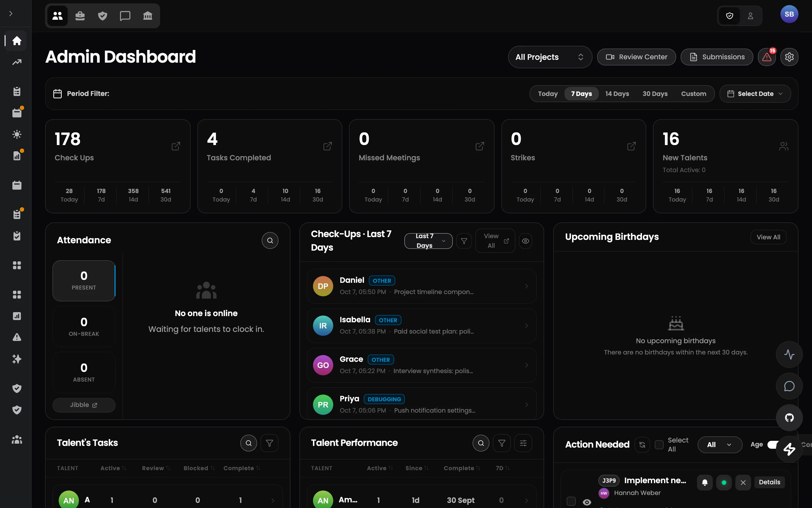Open Check Ups card external link icon

click(176, 146)
